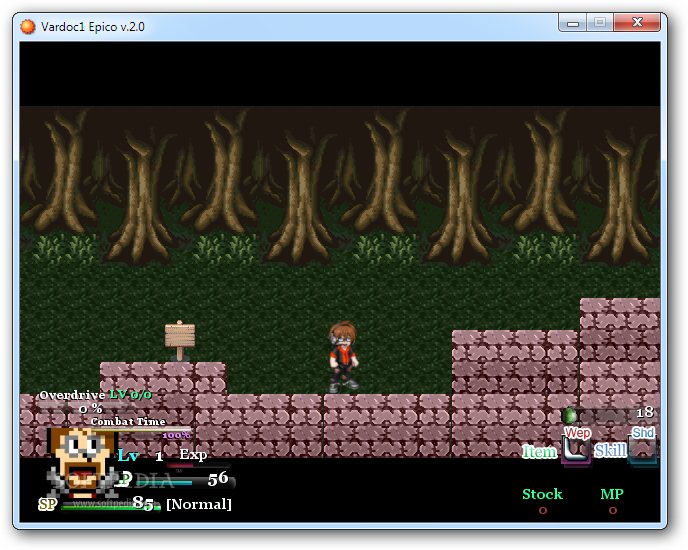The height and width of the screenshot is (550, 688).
Task: Click the Lv 1 level indicator
Action: (140, 456)
